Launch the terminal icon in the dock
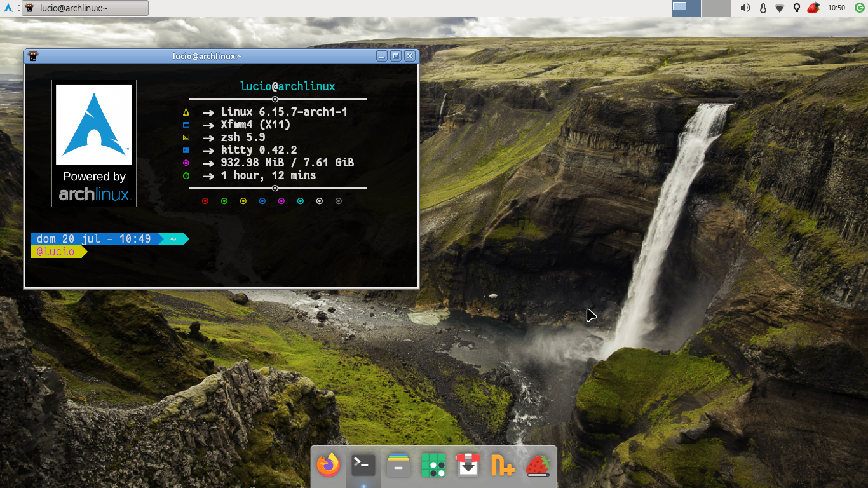The height and width of the screenshot is (488, 868). click(x=363, y=465)
